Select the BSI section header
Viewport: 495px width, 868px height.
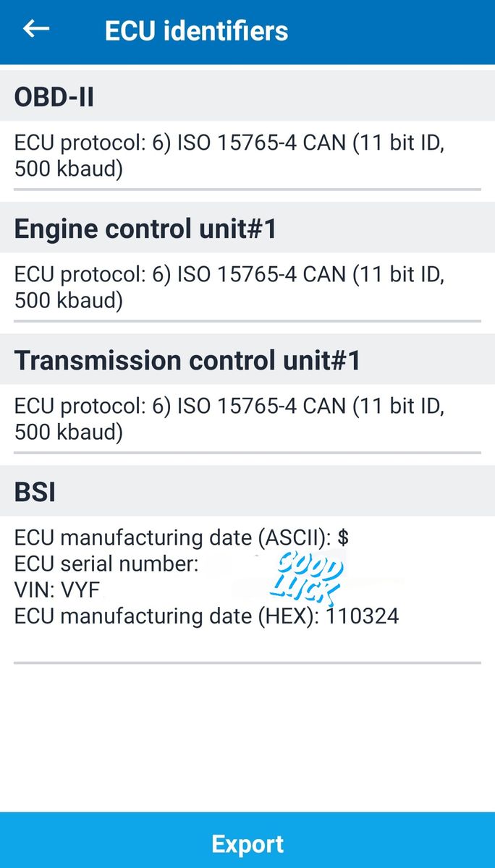tap(35, 492)
